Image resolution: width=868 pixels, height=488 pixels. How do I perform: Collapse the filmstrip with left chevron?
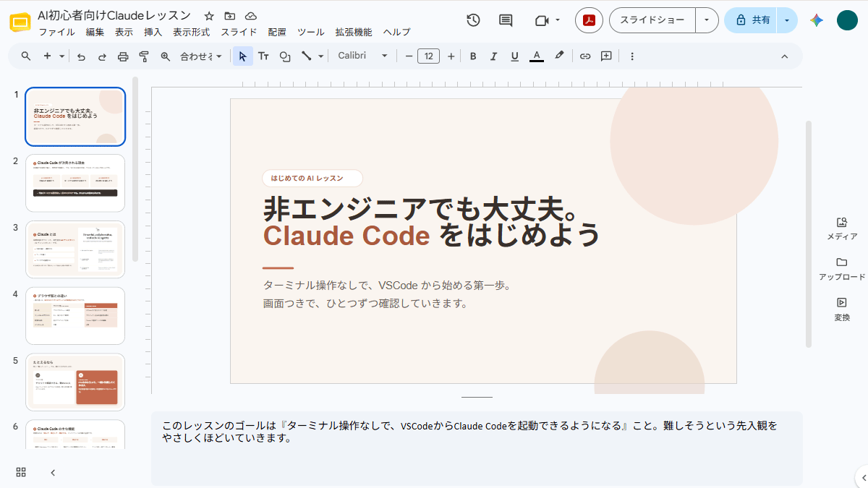pyautogui.click(x=53, y=472)
